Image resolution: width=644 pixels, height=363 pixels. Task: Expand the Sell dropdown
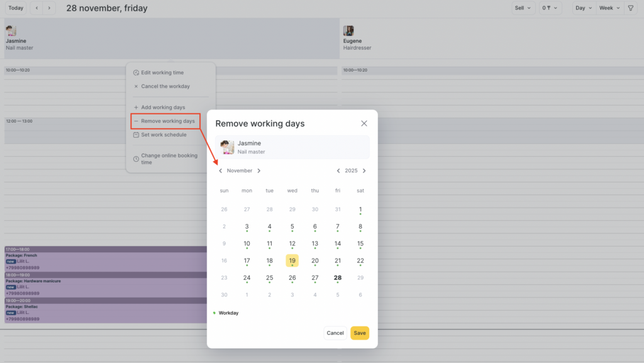(523, 8)
